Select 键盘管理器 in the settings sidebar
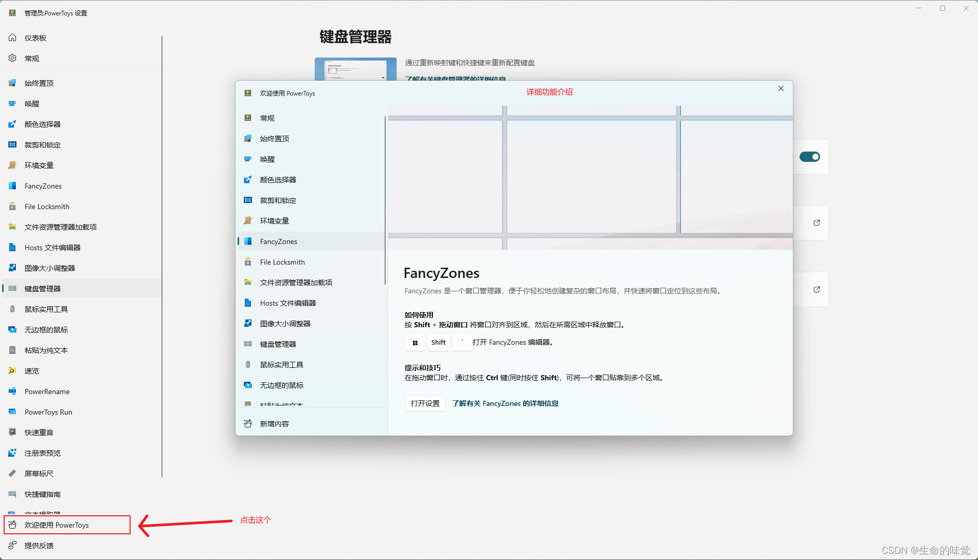Screen dimensions: 978x560 tap(82, 289)
